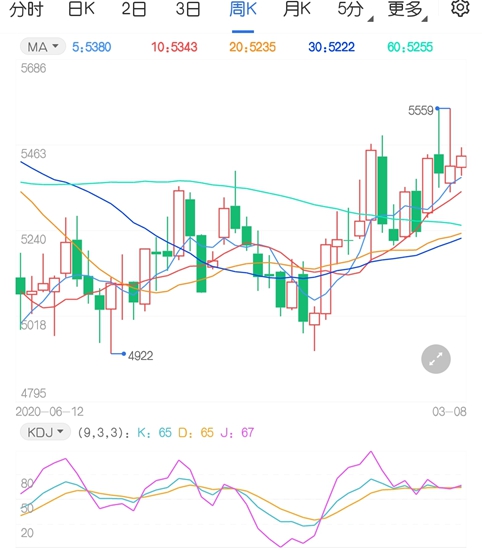Click the (9,3,3) KDJ parameters
Image resolution: width=482 pixels, height=550 pixels.
[103, 432]
